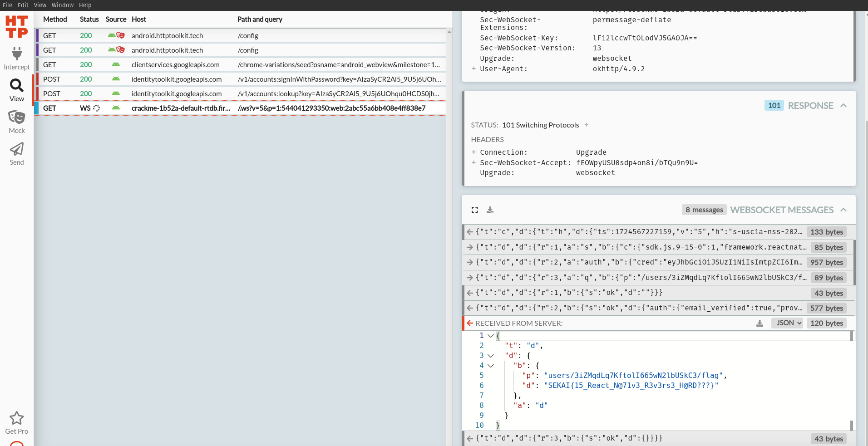Switch to the View section in sidebar
The image size is (868, 446).
[x=16, y=90]
